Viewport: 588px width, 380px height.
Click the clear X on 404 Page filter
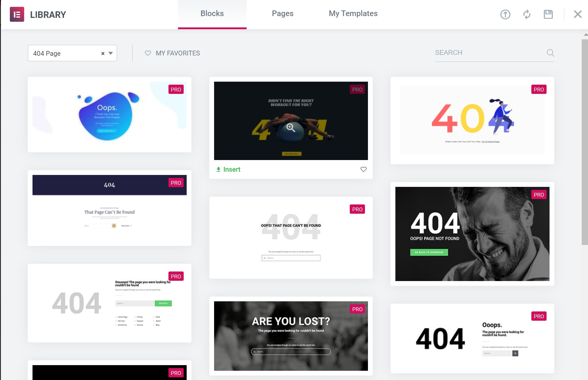click(103, 53)
